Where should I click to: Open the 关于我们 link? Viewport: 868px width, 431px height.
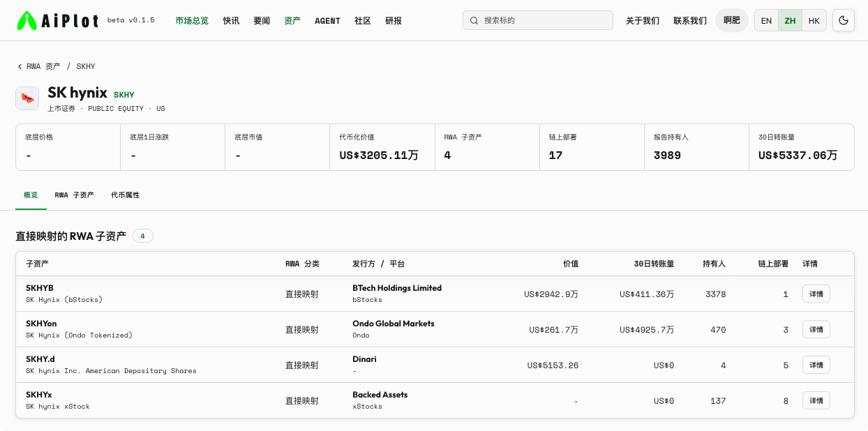pyautogui.click(x=643, y=20)
